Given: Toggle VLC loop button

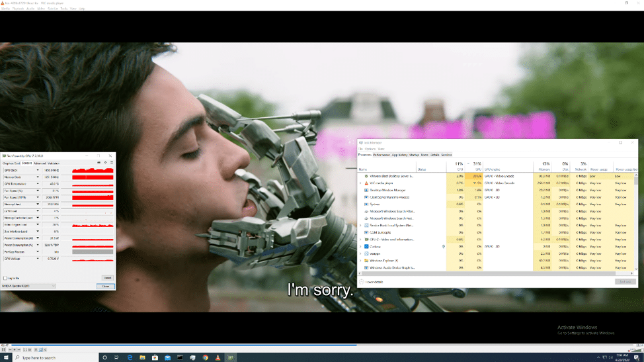Looking at the screenshot, I should pos(40,349).
